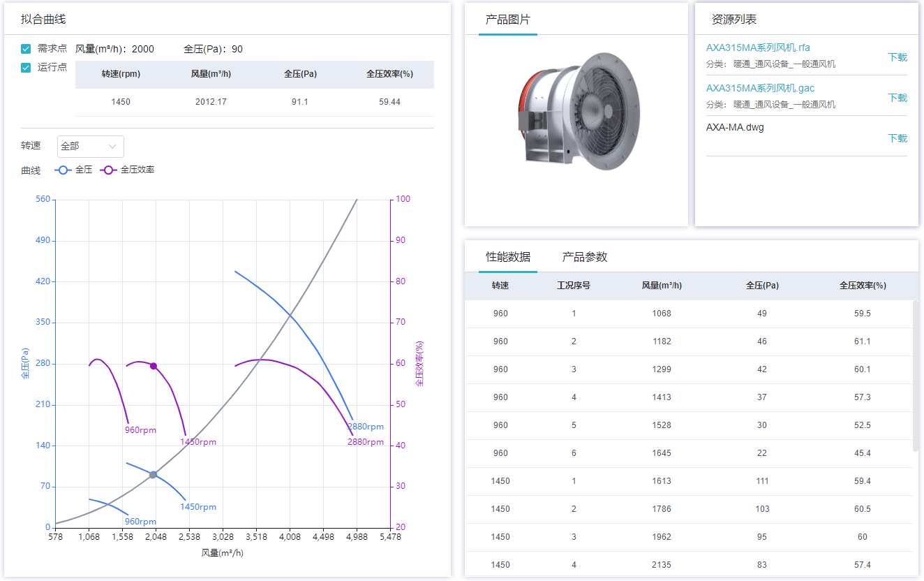
Task: Select the 资源列表 panel title
Action: [734, 20]
